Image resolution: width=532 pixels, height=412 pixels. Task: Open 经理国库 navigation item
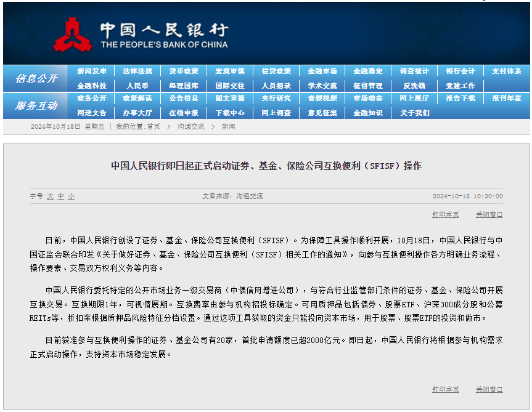[184, 86]
